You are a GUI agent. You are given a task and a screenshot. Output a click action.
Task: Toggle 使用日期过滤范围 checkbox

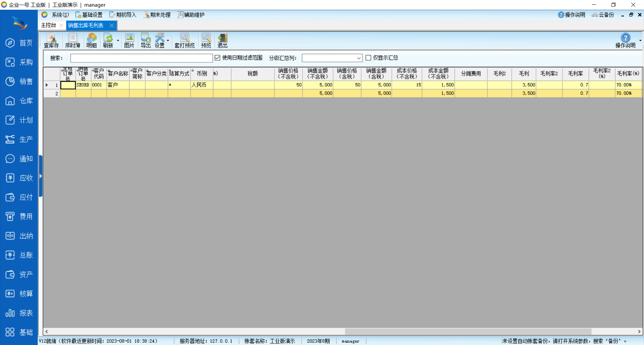point(217,58)
